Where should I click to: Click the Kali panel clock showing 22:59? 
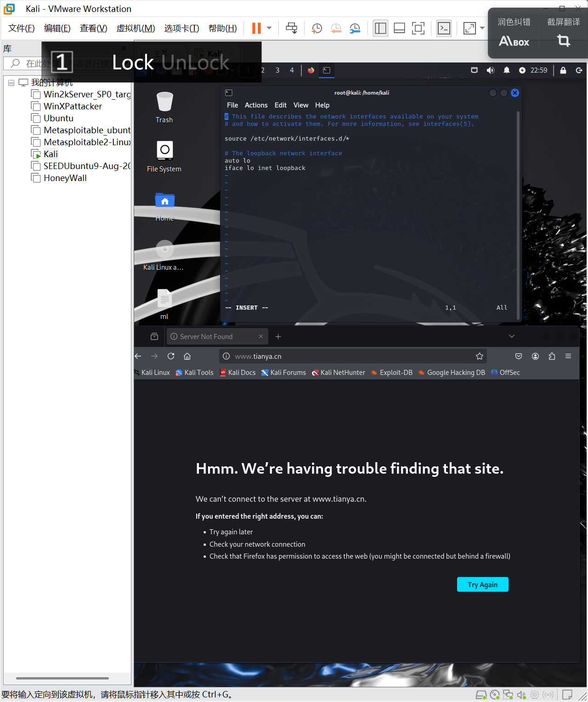(539, 70)
